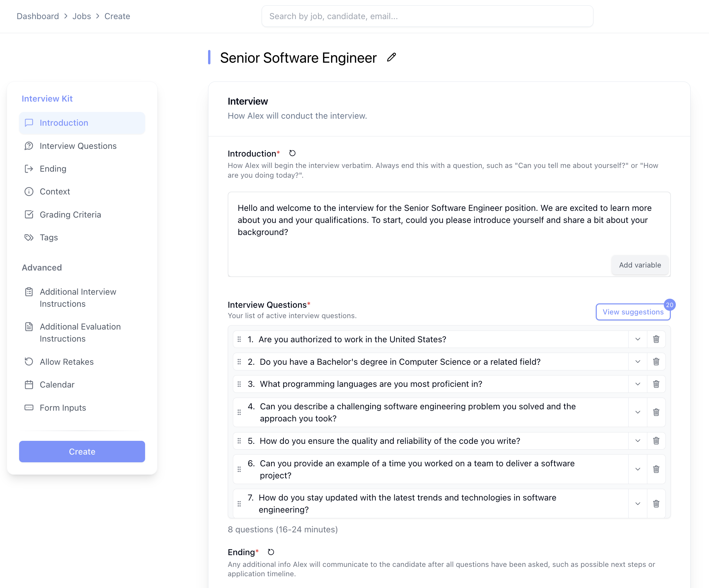Grab the drag handle of question 4
709x588 pixels.
tap(239, 412)
